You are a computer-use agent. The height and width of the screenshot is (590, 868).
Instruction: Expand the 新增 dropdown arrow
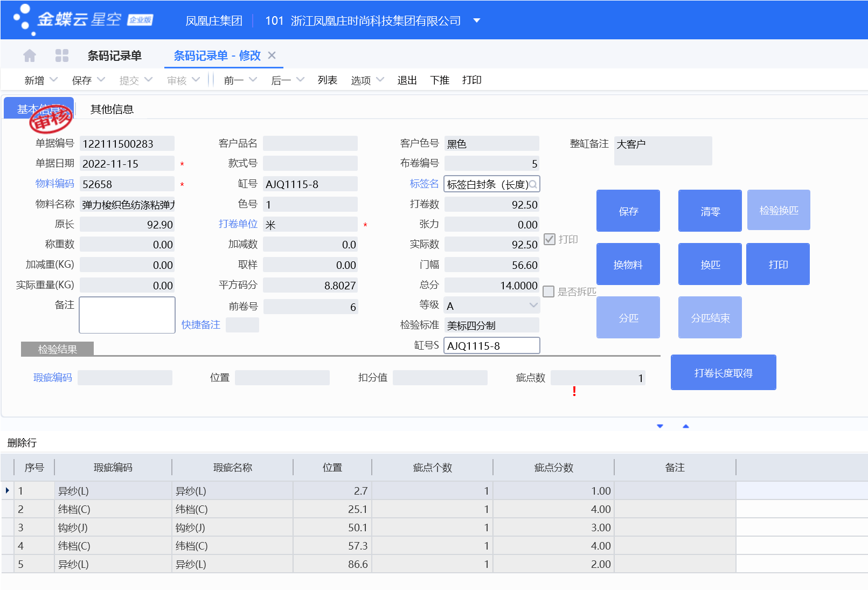pos(53,79)
